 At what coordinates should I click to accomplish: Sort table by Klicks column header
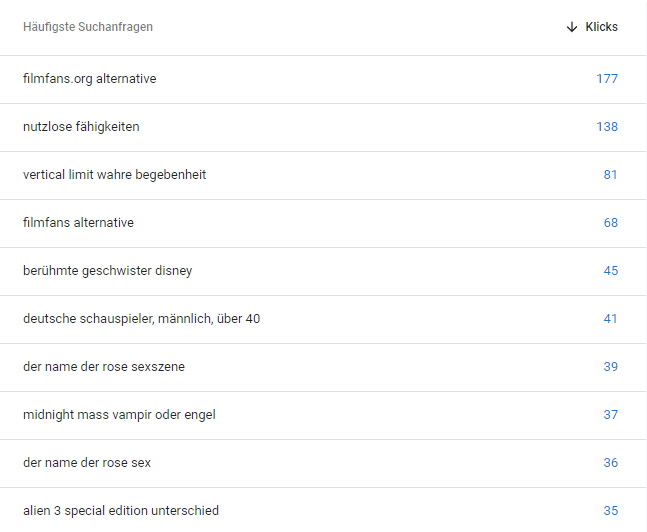[x=601, y=27]
